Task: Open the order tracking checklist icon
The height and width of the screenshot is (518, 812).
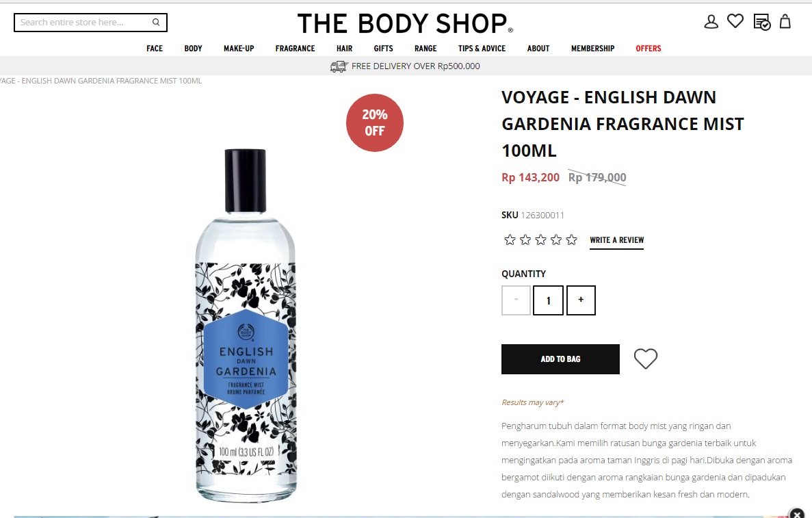Action: [762, 23]
